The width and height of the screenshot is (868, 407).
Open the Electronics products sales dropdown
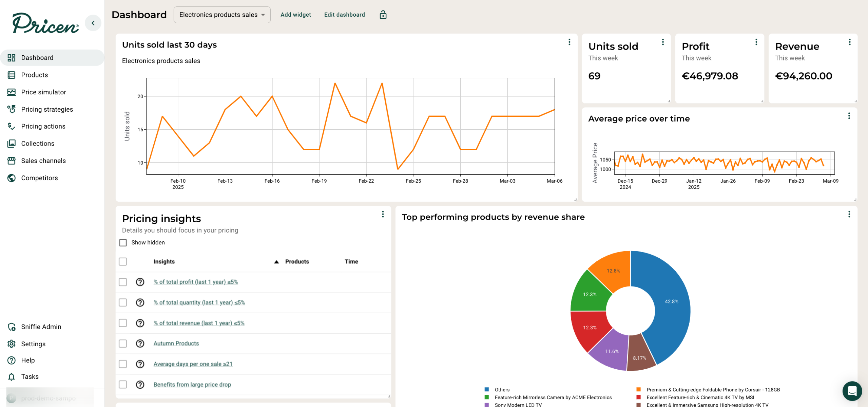[x=222, y=15]
